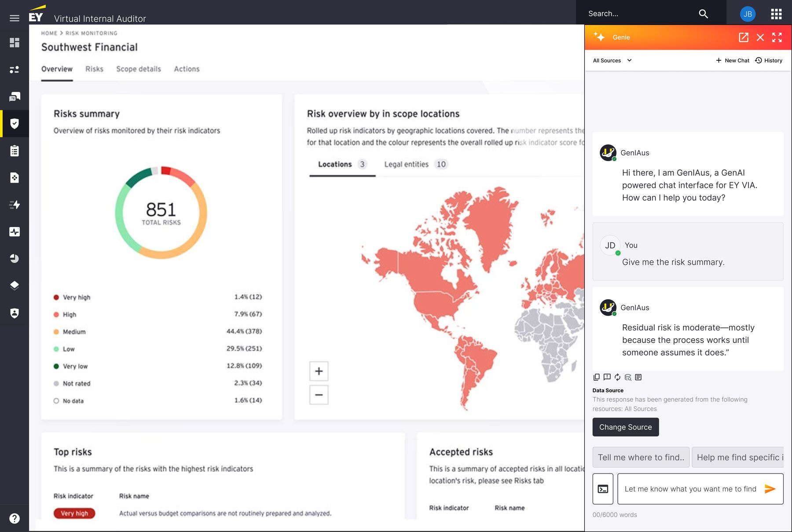
Task: Click the 'Give me the risk summary.' message
Action: (x=673, y=262)
